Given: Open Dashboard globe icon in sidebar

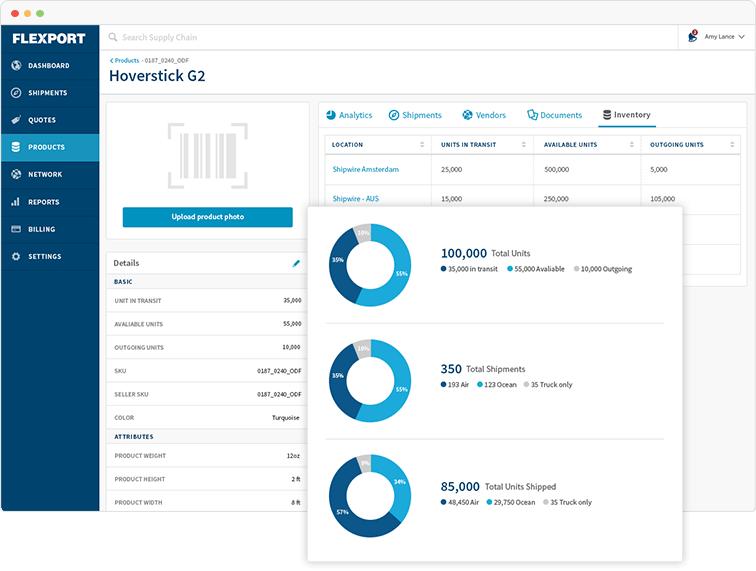Looking at the screenshot, I should pyautogui.click(x=16, y=65).
